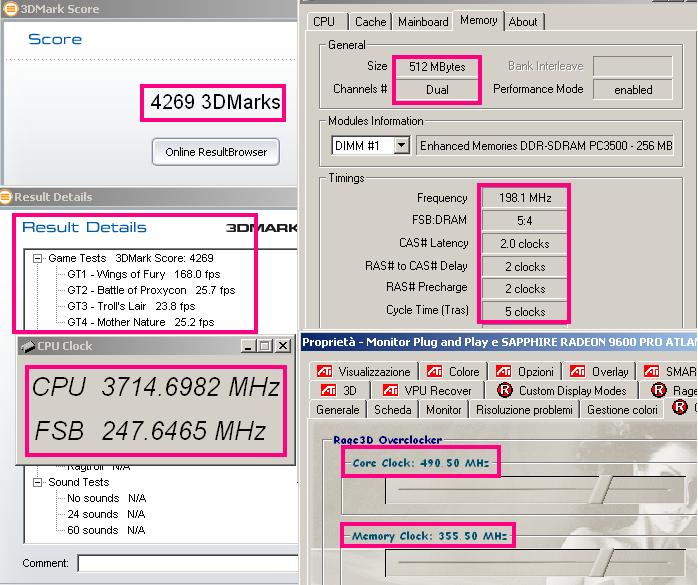
Task: Open the ATI Overlay tab
Action: (599, 371)
